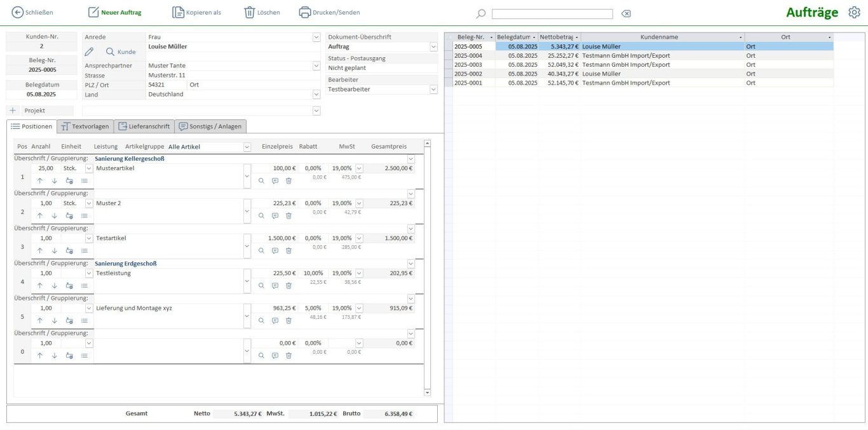
Task: Search article in empty position 0 row
Action: (x=261, y=356)
